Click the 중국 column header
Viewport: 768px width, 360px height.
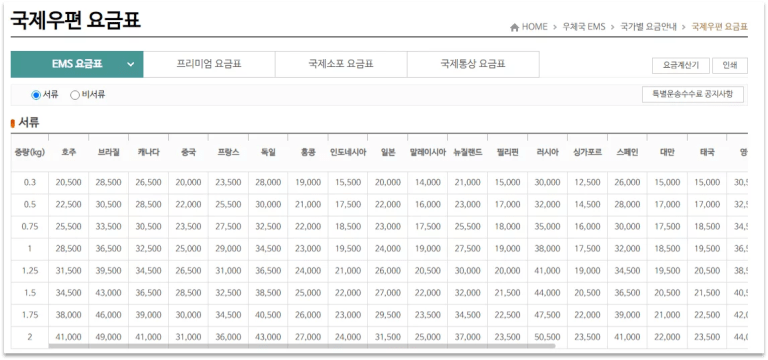point(189,152)
